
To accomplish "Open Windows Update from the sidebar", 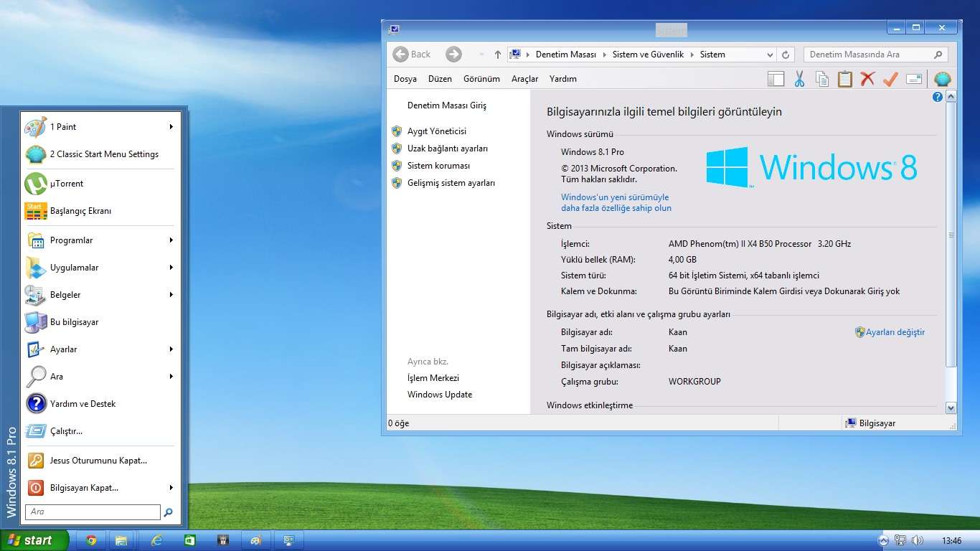I will tap(439, 394).
